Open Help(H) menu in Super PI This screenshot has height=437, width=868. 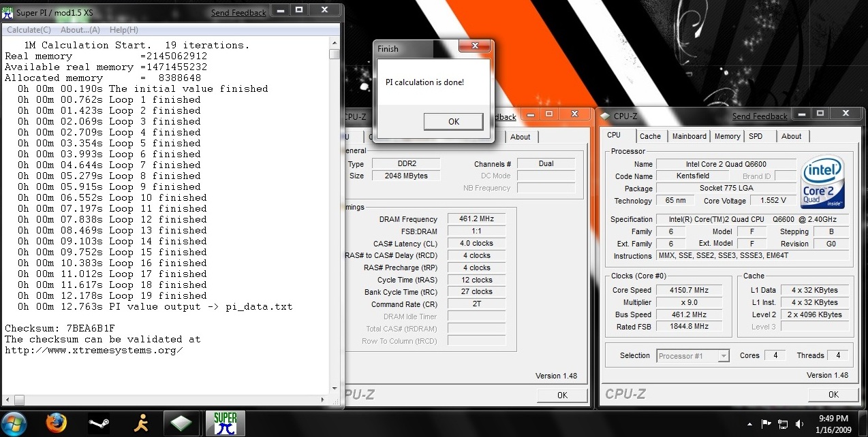click(x=124, y=30)
